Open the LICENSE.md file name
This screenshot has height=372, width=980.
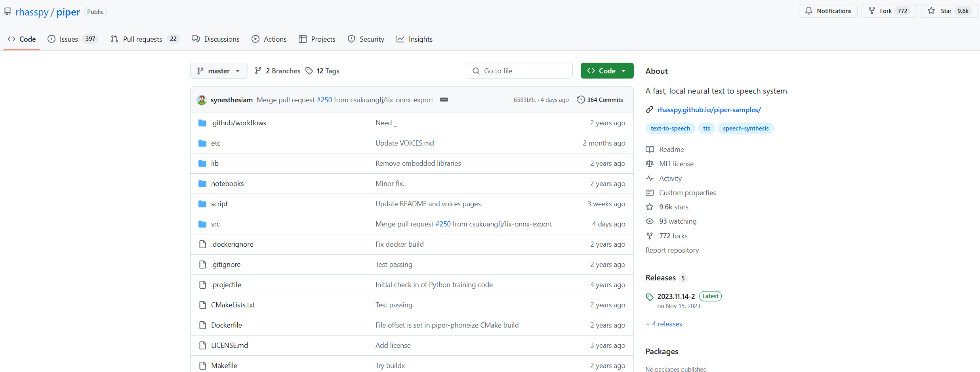(x=229, y=345)
